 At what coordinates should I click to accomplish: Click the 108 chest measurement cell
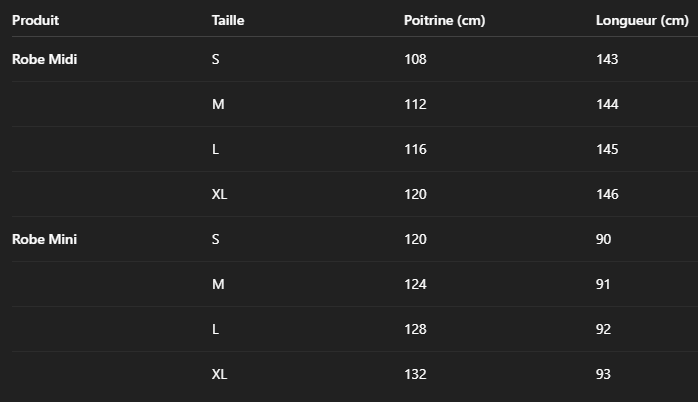(415, 59)
